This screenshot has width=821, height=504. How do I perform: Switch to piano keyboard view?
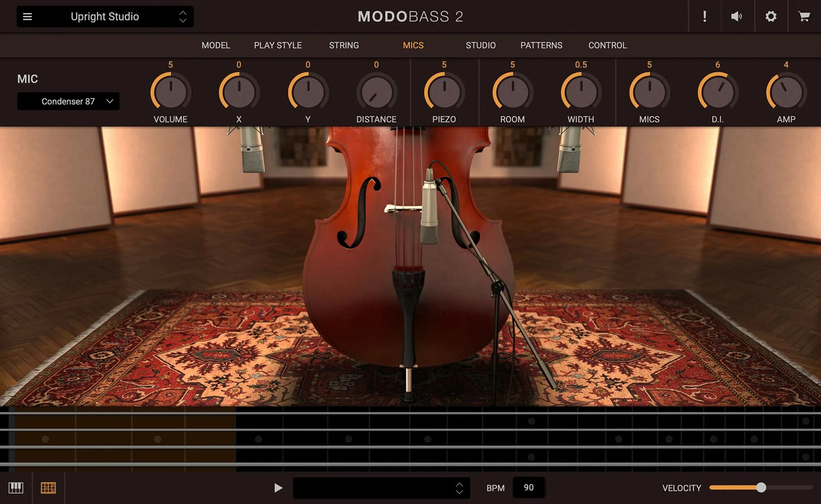click(x=15, y=488)
